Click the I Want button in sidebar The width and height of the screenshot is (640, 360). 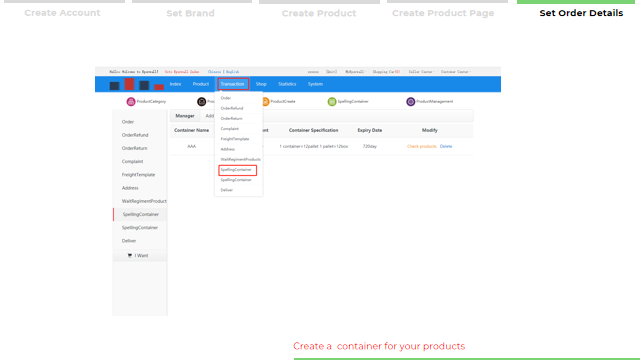coord(140,256)
